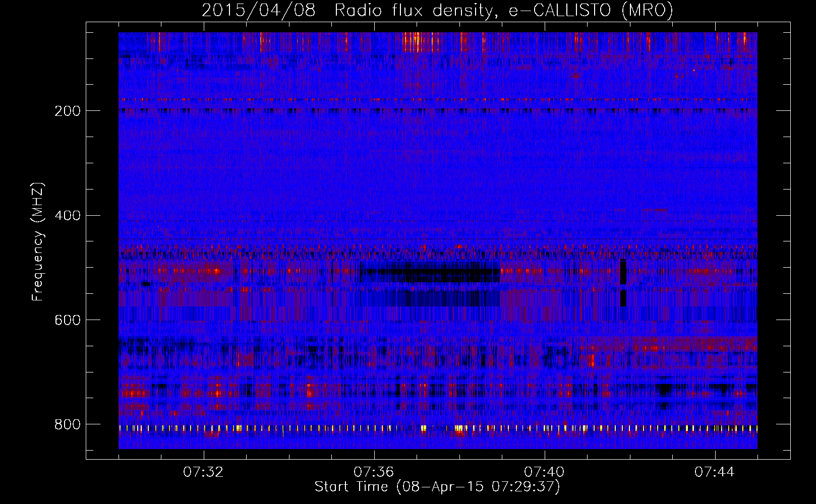Click the 600 frequency tick label
Screen dimensions: 816x504
click(x=68, y=320)
